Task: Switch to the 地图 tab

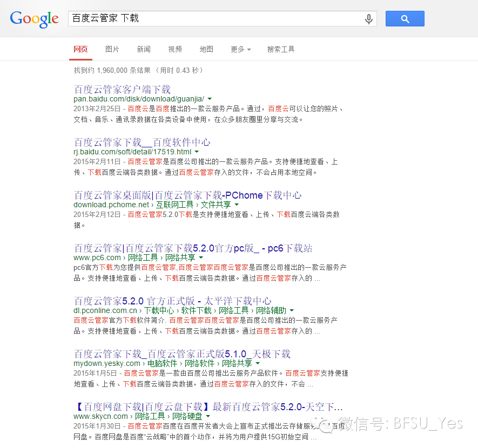Action: tap(206, 49)
